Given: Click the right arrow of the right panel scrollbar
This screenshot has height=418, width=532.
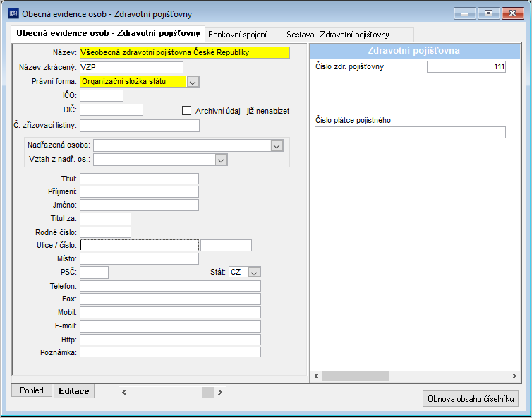Looking at the screenshot, I should click(514, 376).
